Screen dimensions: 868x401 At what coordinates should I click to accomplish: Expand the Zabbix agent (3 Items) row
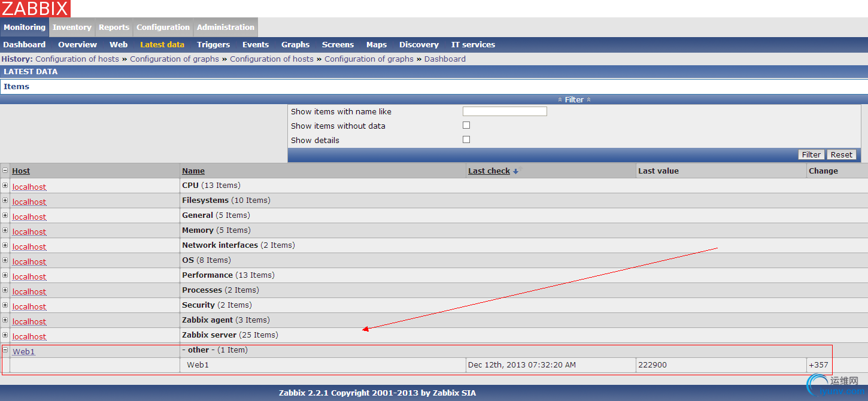click(5, 320)
